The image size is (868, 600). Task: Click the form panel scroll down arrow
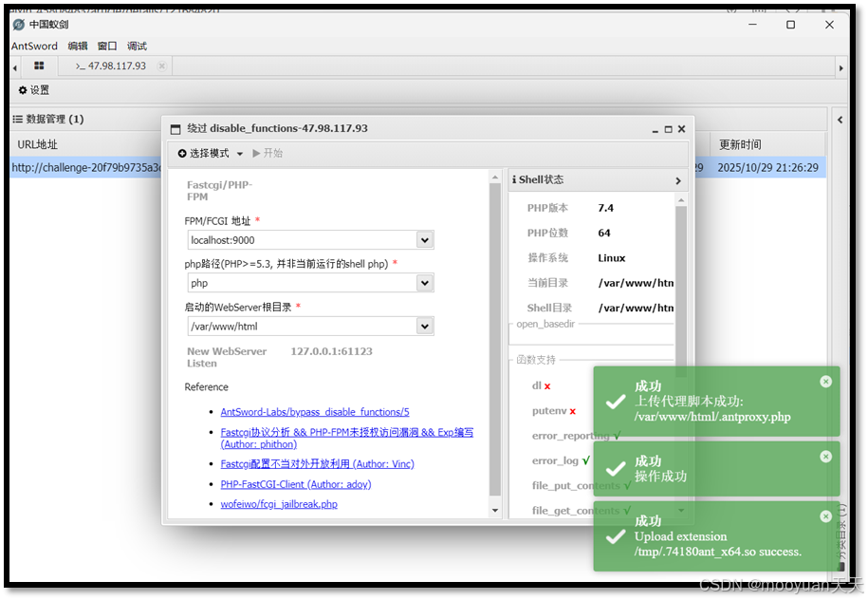(x=495, y=511)
